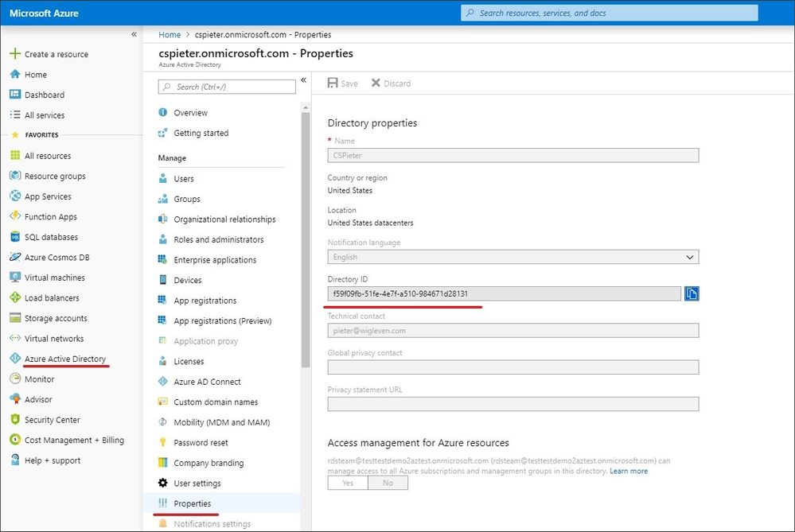795x532 pixels.
Task: Click the Virtual networks icon
Action: [x=15, y=338]
